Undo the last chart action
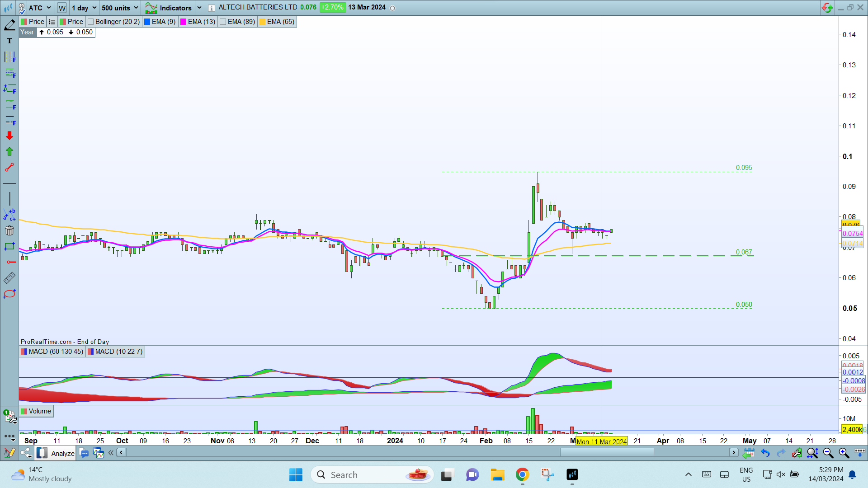 pyautogui.click(x=765, y=453)
